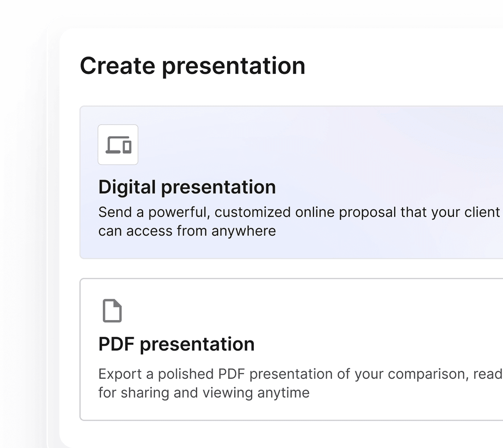Click empty space right of the devices icon

[x=278, y=145]
